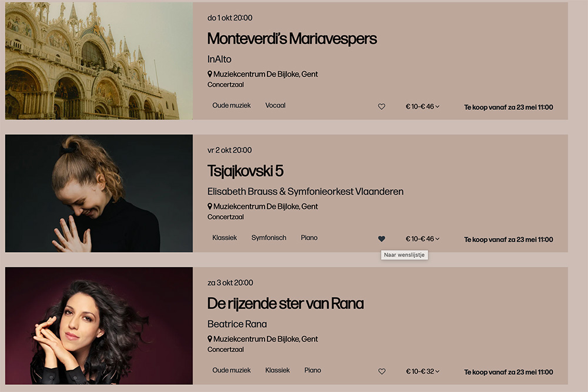This screenshot has height=392, width=588.
Task: Expand €10–€32 price dropdown for Rana concert
Action: point(423,371)
